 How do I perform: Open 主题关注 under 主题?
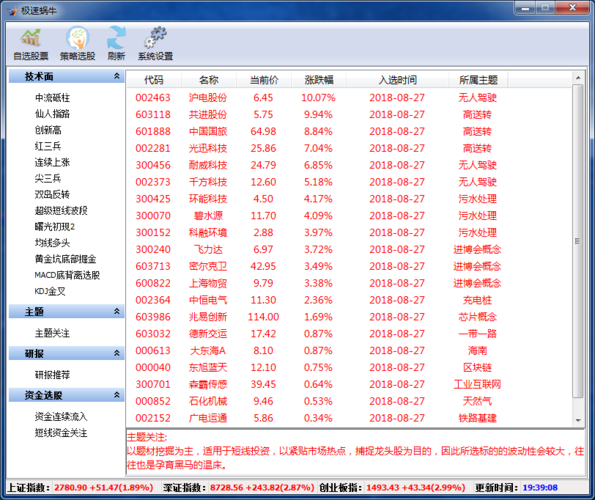coord(52,333)
